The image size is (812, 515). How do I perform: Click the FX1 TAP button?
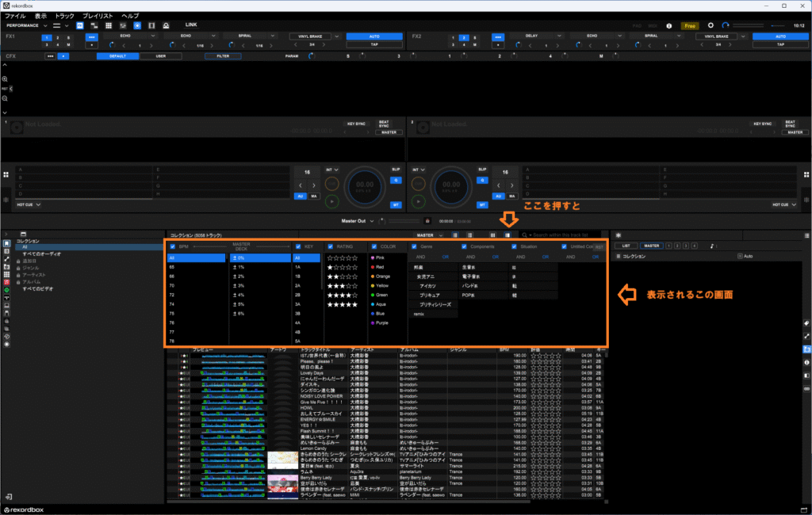point(374,44)
